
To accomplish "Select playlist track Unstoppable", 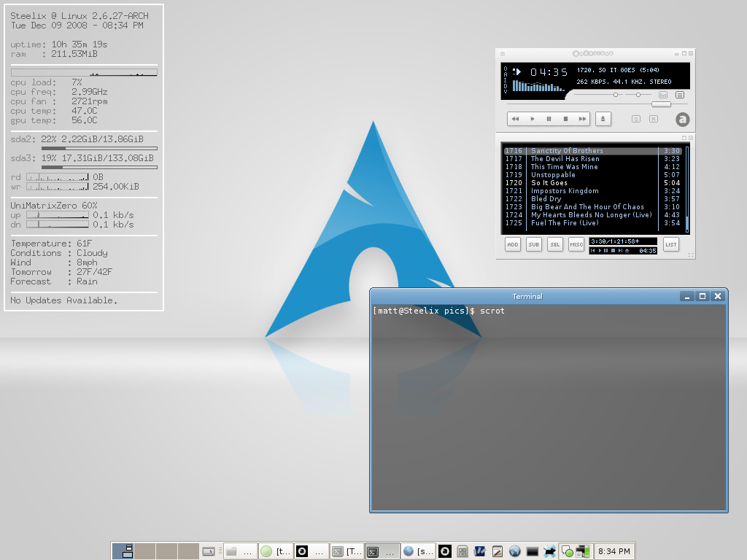I will 593,175.
